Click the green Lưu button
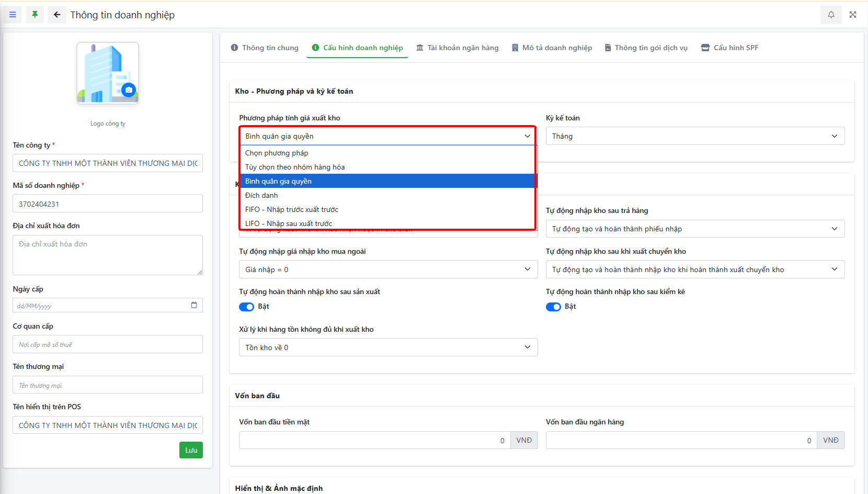The height and width of the screenshot is (494, 868). [x=191, y=450]
